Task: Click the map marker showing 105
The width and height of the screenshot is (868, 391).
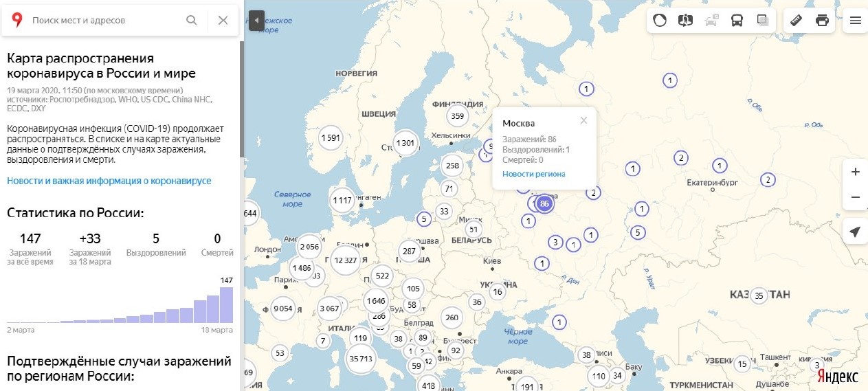Action: pyautogui.click(x=413, y=289)
